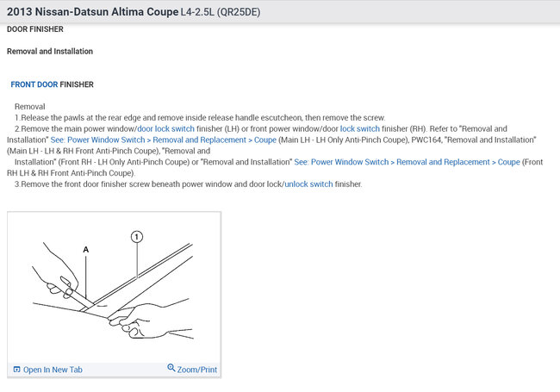Click the Removal subheading above step 1
The width and height of the screenshot is (560, 392).
pos(30,106)
